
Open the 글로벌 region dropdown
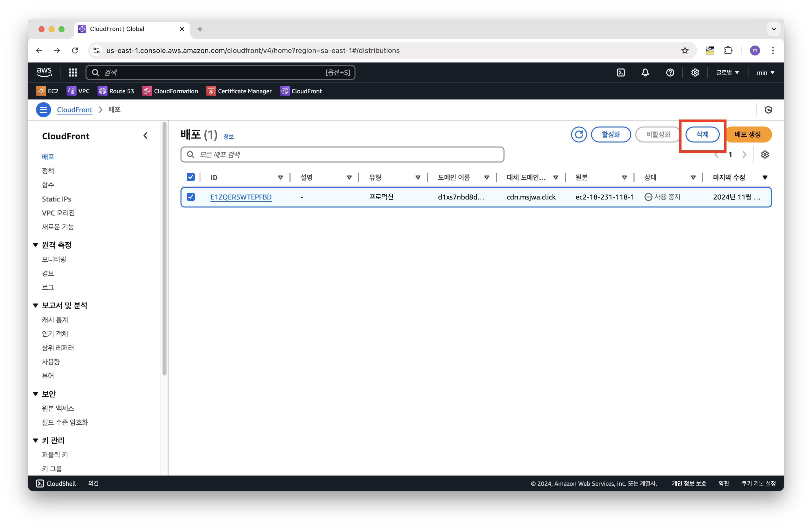(x=727, y=73)
